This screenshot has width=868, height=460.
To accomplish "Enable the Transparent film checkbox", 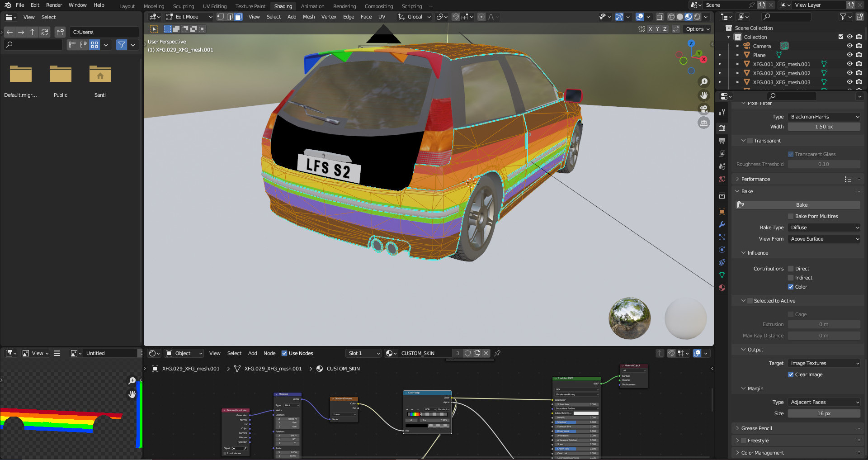I will 750,141.
